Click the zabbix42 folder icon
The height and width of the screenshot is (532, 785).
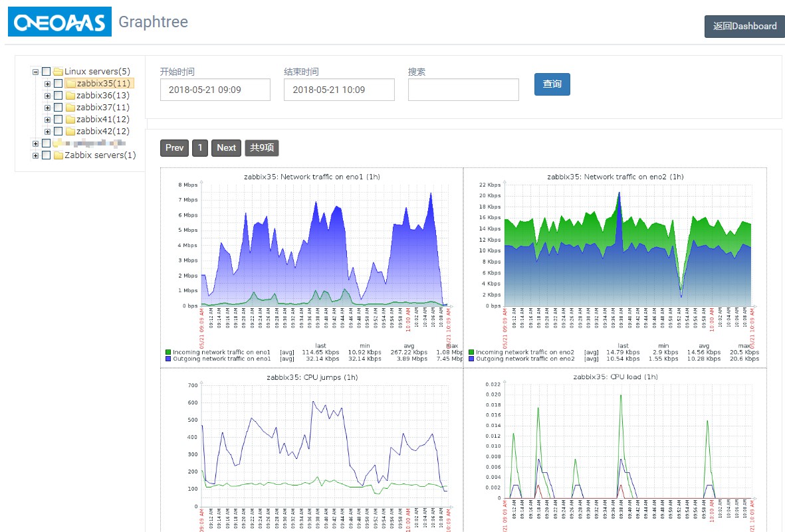pos(70,132)
